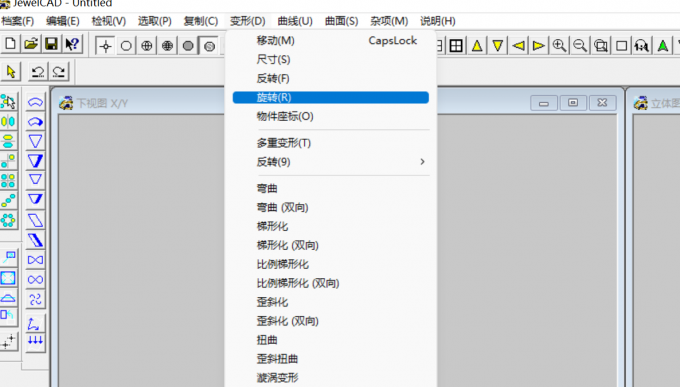Switch to the dense wireframe globe view icon
Image resolution: width=680 pixels, height=387 pixels.
167,46
